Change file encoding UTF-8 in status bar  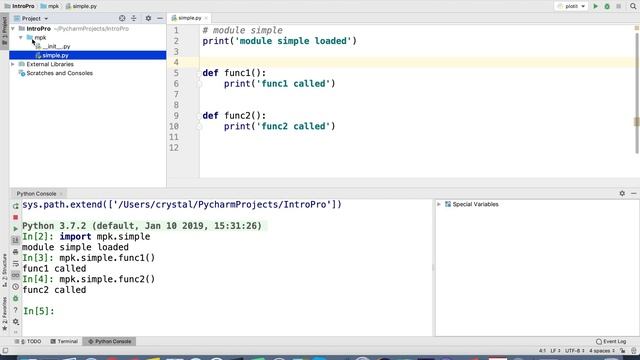(x=575, y=351)
